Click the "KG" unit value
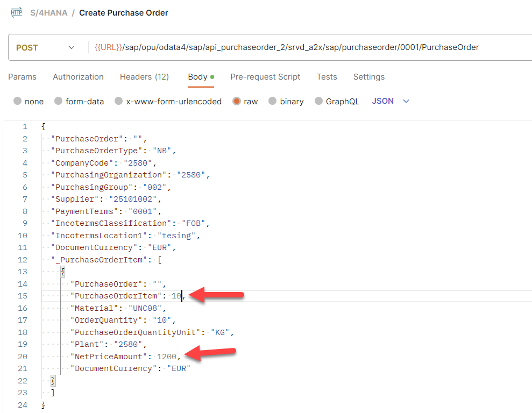Image resolution: width=532 pixels, height=413 pixels. (220, 332)
